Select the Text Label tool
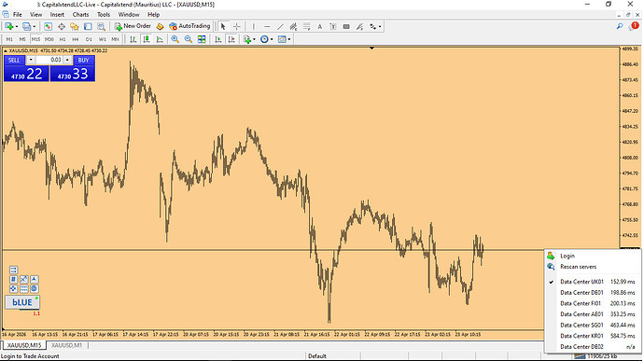The image size is (644, 361). (x=333, y=26)
